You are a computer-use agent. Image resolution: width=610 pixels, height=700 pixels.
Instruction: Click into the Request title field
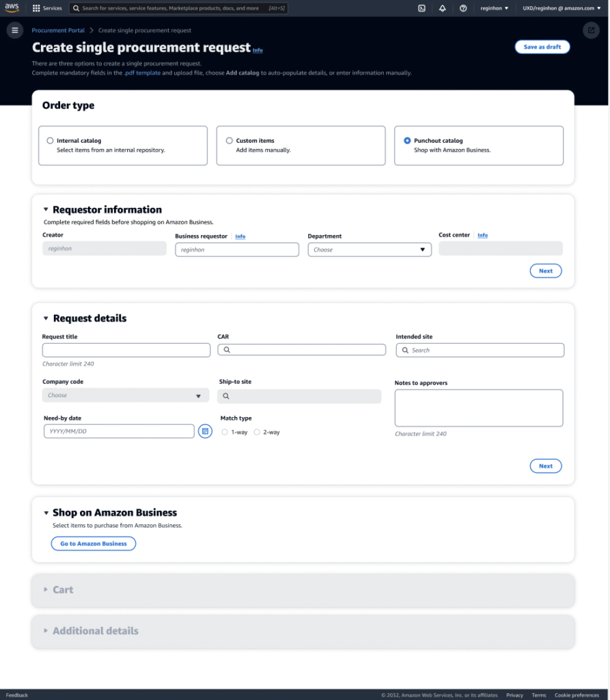click(x=126, y=350)
